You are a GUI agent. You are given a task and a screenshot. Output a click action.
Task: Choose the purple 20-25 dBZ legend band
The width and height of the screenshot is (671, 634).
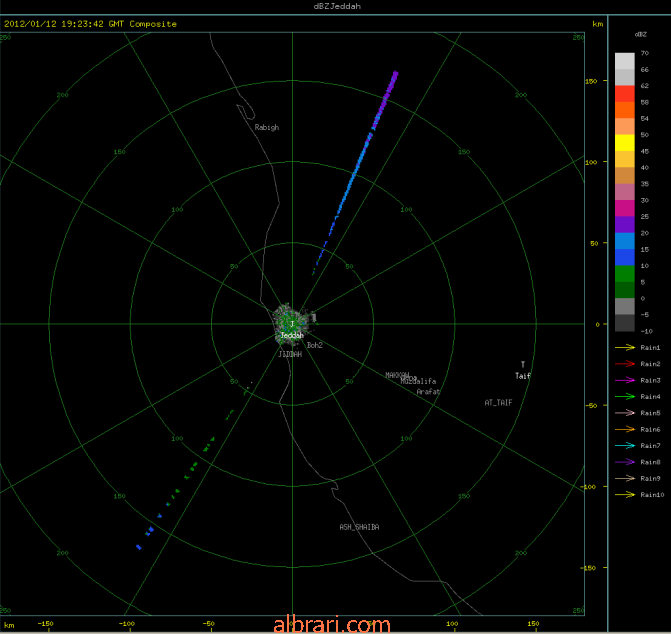625,225
